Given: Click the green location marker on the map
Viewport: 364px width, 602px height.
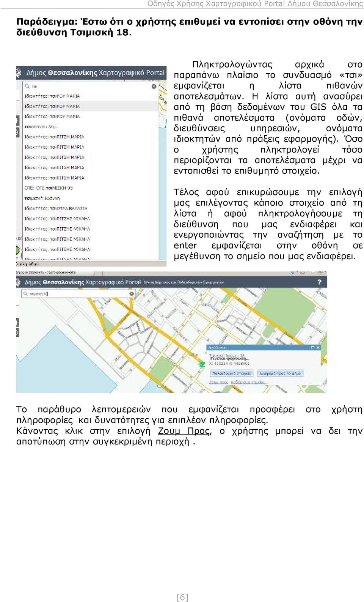Looking at the screenshot, I should tap(202, 364).
